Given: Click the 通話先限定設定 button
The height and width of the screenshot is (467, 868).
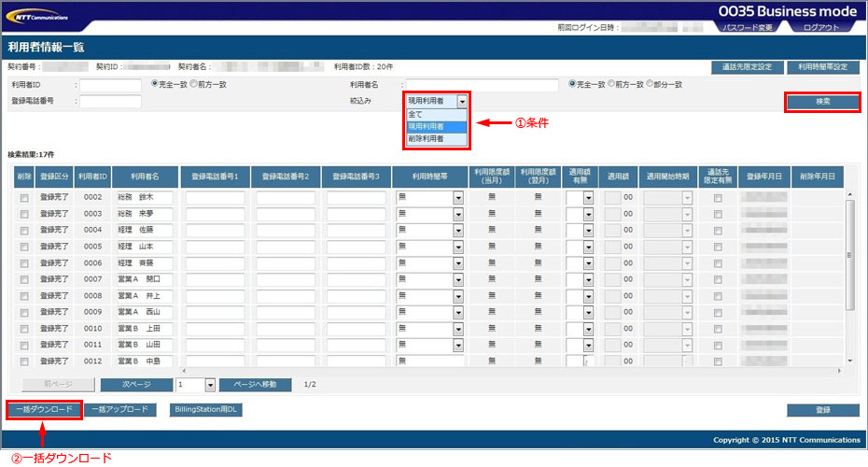Looking at the screenshot, I should click(746, 67).
